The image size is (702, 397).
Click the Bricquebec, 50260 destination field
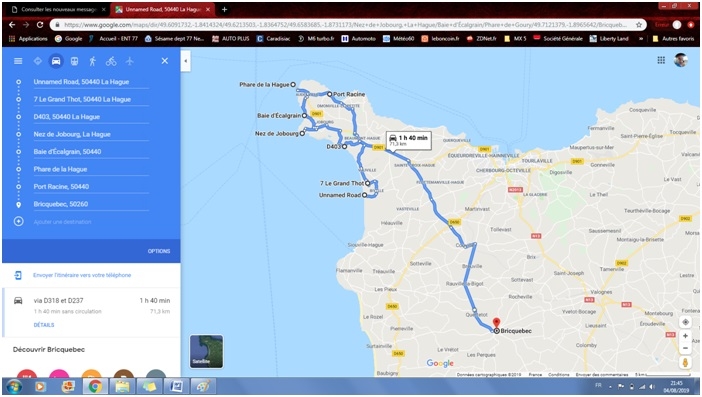91,204
